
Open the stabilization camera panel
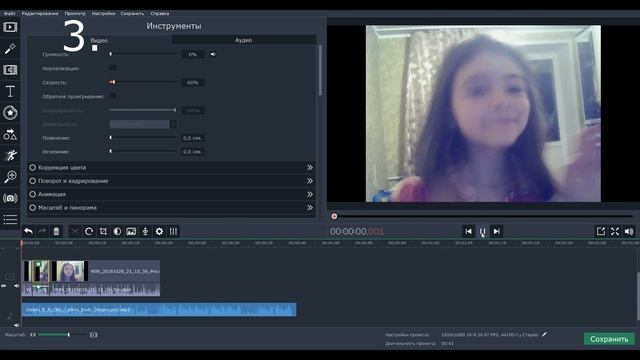pos(10,198)
